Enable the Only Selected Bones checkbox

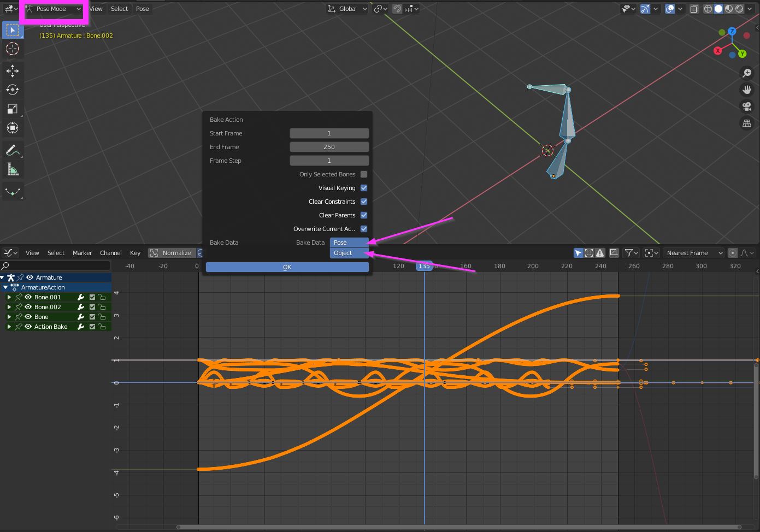[x=364, y=174]
